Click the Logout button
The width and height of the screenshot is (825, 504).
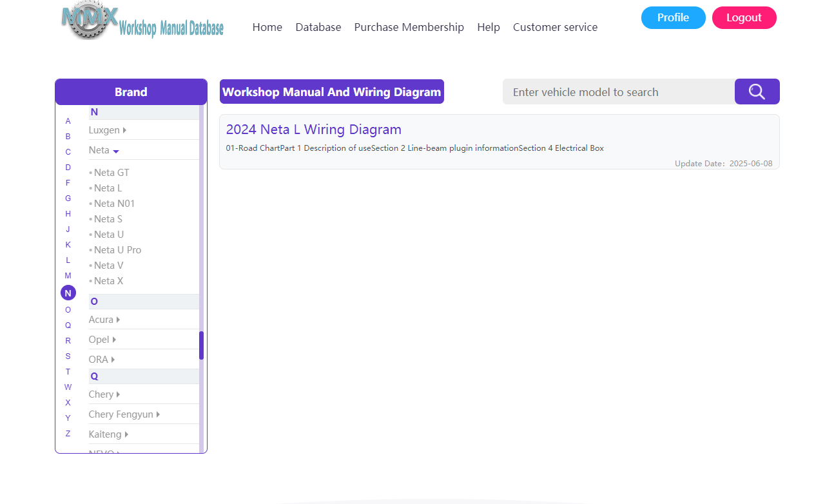[744, 17]
